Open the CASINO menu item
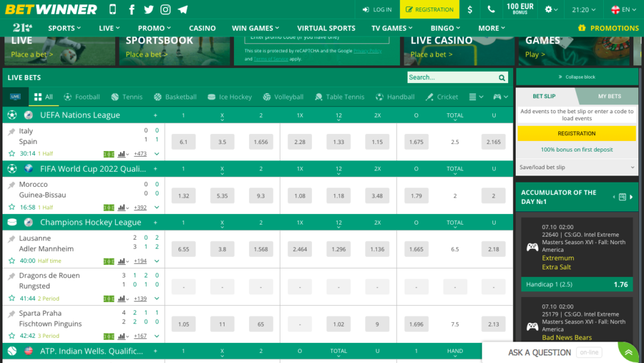 pos(202,28)
